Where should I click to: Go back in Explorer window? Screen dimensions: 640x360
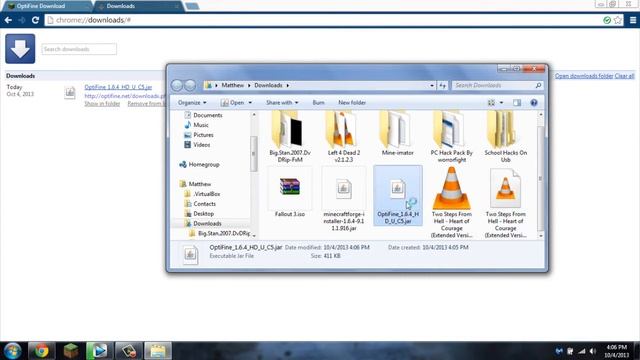(177, 85)
